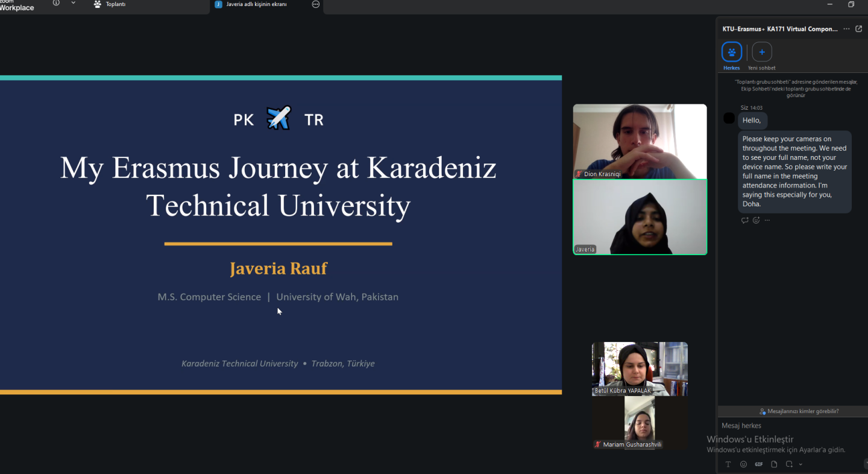Select Javeria's video tile
The image size is (868, 474).
640,217
